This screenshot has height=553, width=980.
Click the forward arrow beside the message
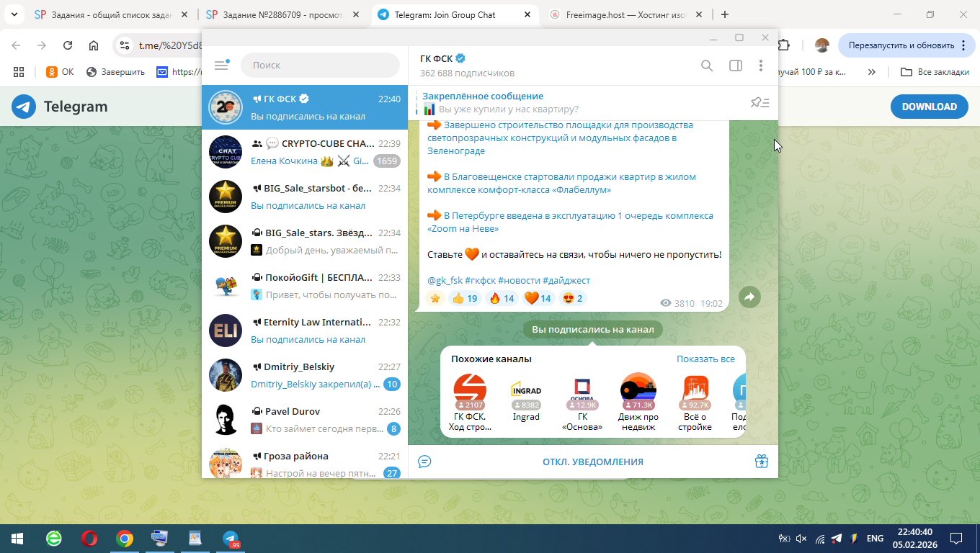pos(750,297)
